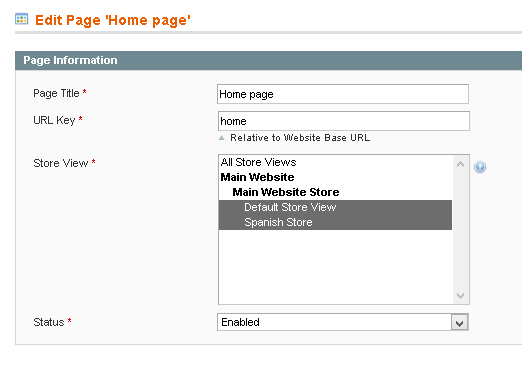
Task: Click the CMS page icon beside the heading
Action: coord(22,19)
